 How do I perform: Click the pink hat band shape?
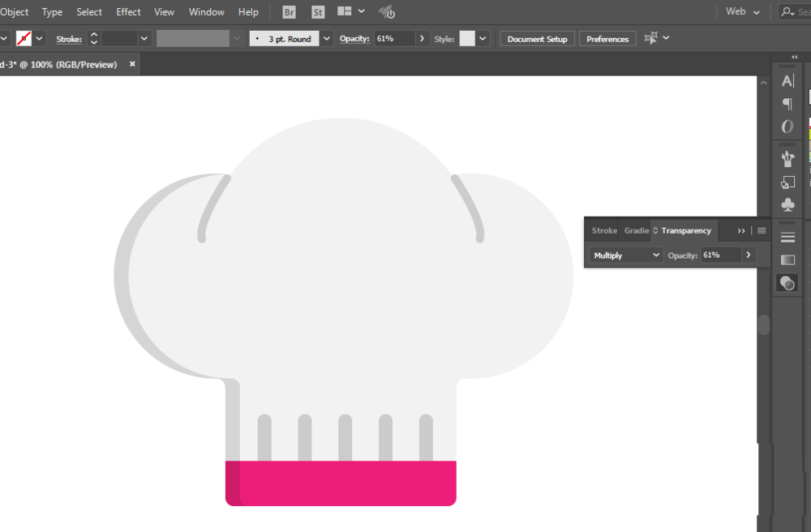(x=341, y=483)
